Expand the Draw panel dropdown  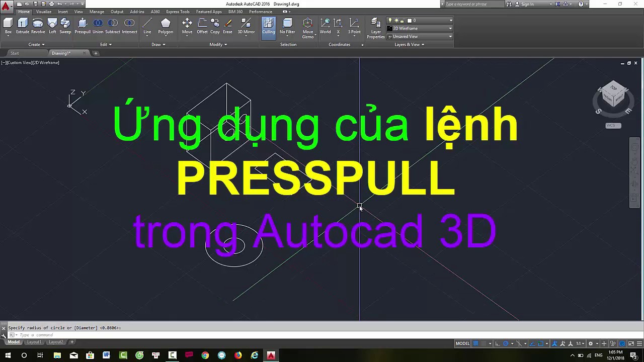(x=158, y=44)
